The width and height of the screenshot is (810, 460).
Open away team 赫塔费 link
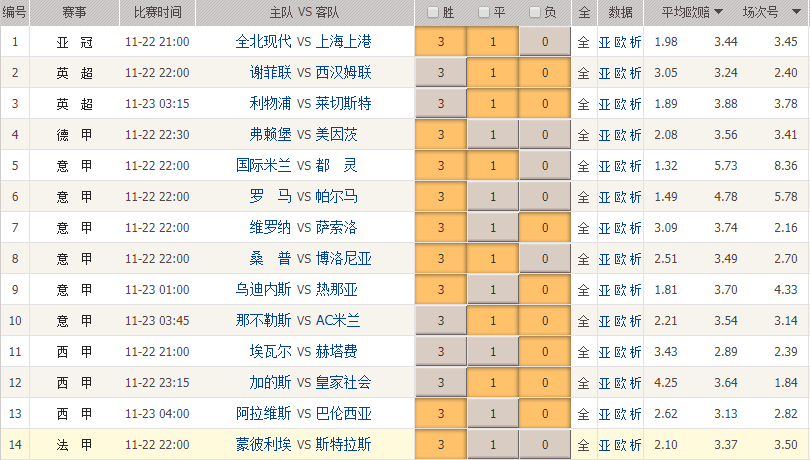337,351
